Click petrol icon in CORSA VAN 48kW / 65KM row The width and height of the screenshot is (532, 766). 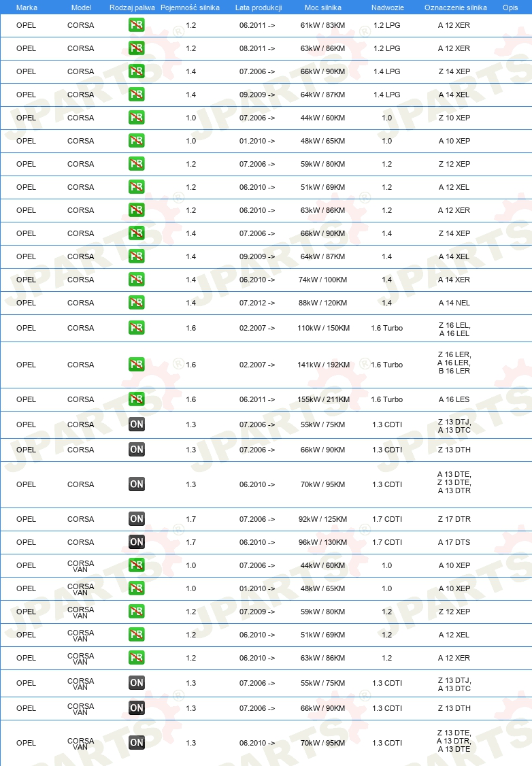136,588
